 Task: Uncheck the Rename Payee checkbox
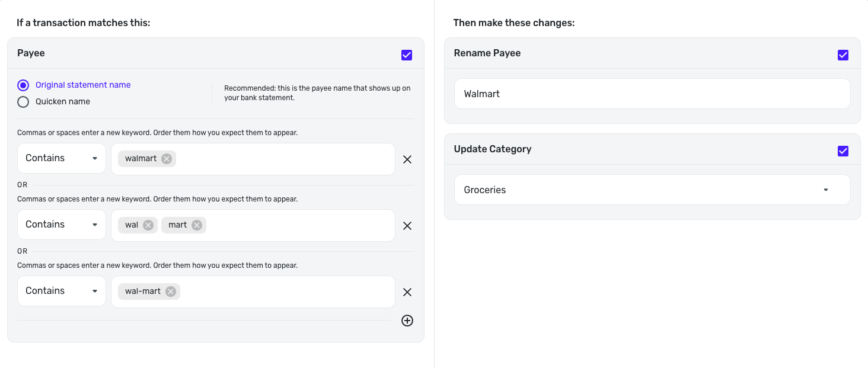[843, 55]
